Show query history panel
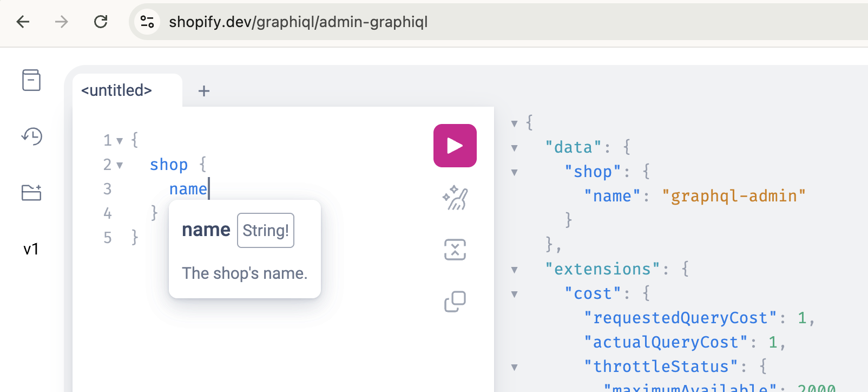This screenshot has width=868, height=392. click(31, 136)
